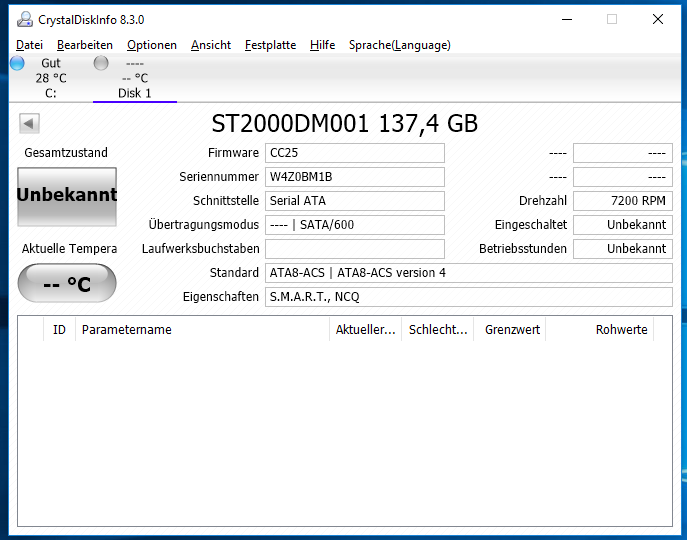Viewport: 687px width, 540px height.
Task: Minimize the CrystalDiskInfo window
Action: 567,19
